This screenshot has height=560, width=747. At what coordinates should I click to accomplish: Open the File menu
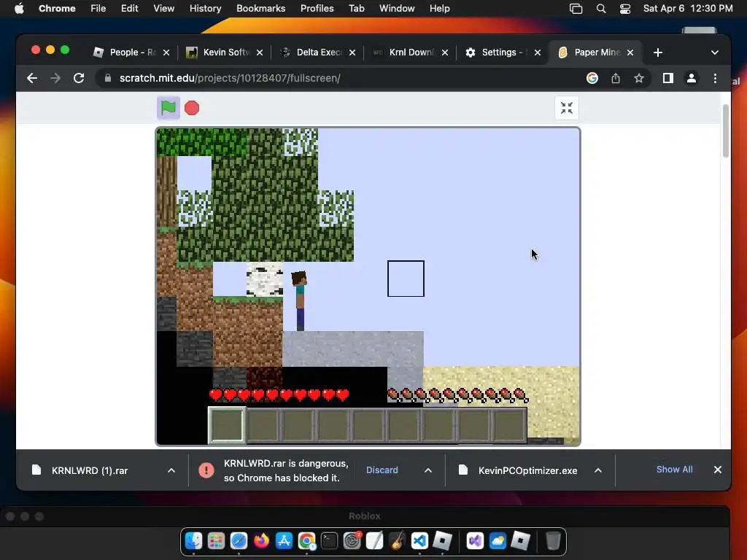98,9
